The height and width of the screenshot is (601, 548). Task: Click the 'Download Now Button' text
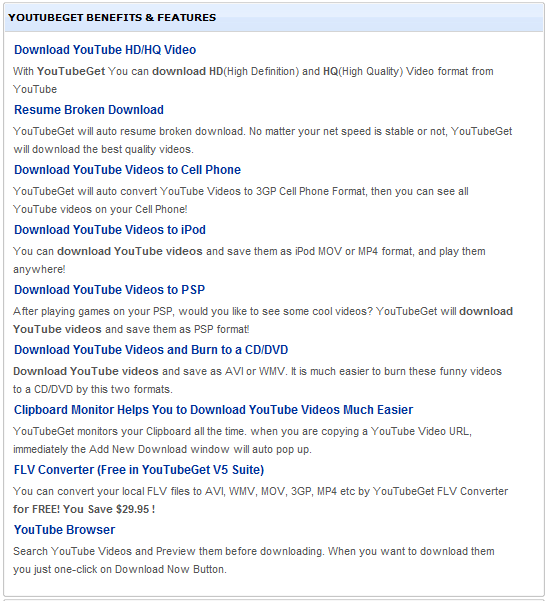pos(169,569)
